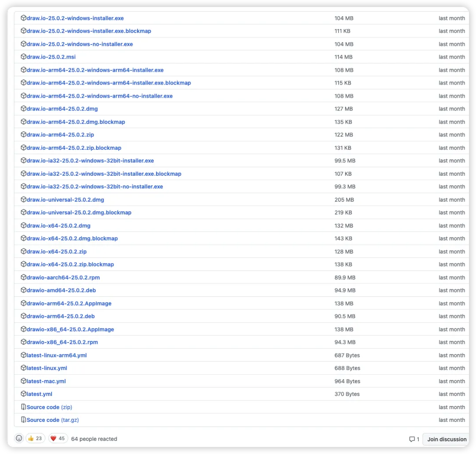Download draw.io-ia32-25.0.2-windows-32bit-installer.exe

[90, 160]
